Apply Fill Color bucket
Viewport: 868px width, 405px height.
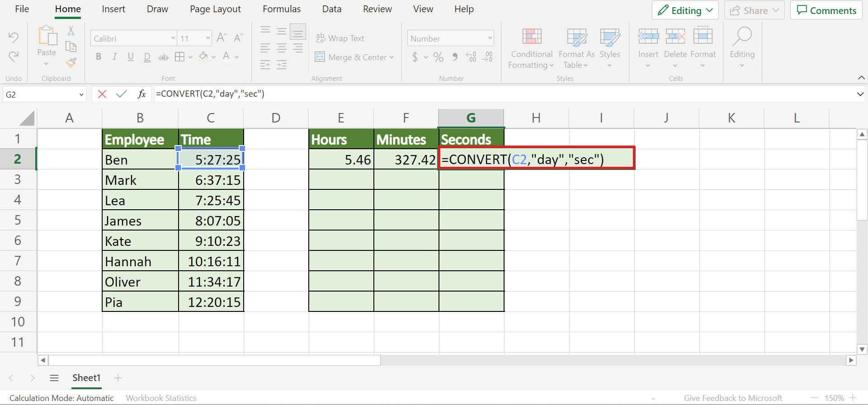click(x=203, y=57)
